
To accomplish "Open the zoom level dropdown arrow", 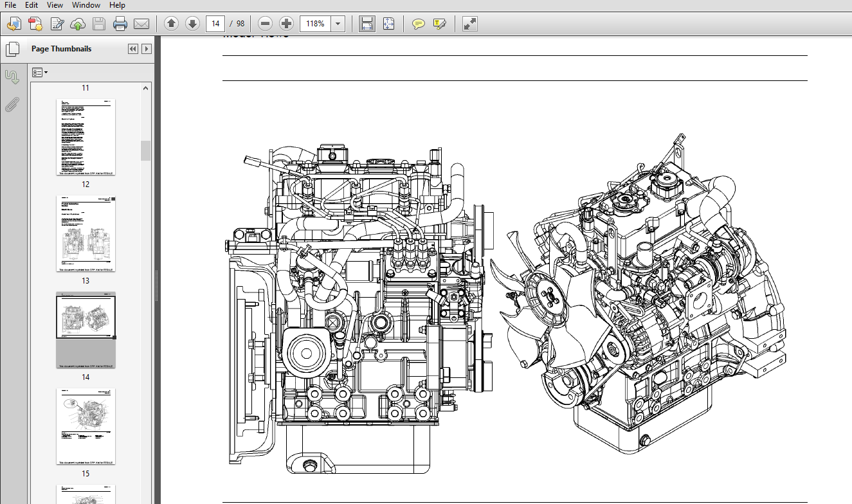I will [338, 24].
